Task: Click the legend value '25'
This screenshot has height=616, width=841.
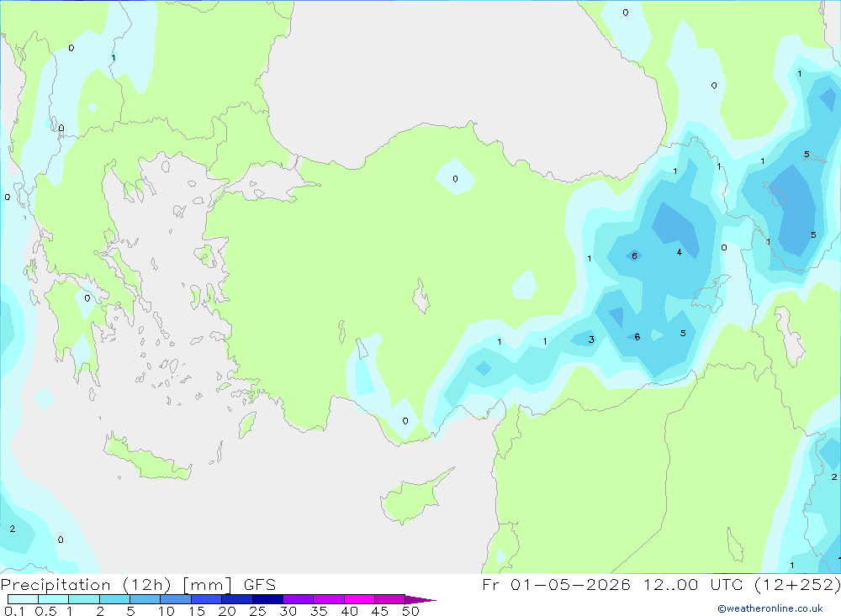Action: point(257,611)
